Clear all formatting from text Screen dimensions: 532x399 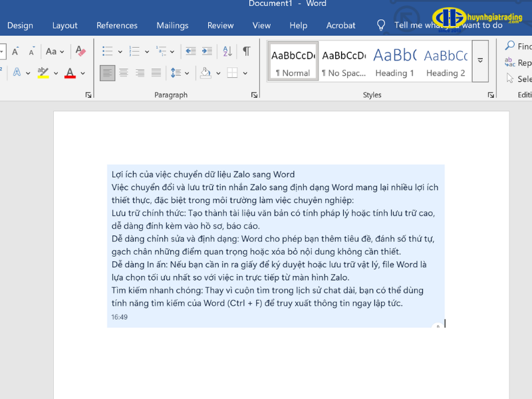click(x=80, y=51)
